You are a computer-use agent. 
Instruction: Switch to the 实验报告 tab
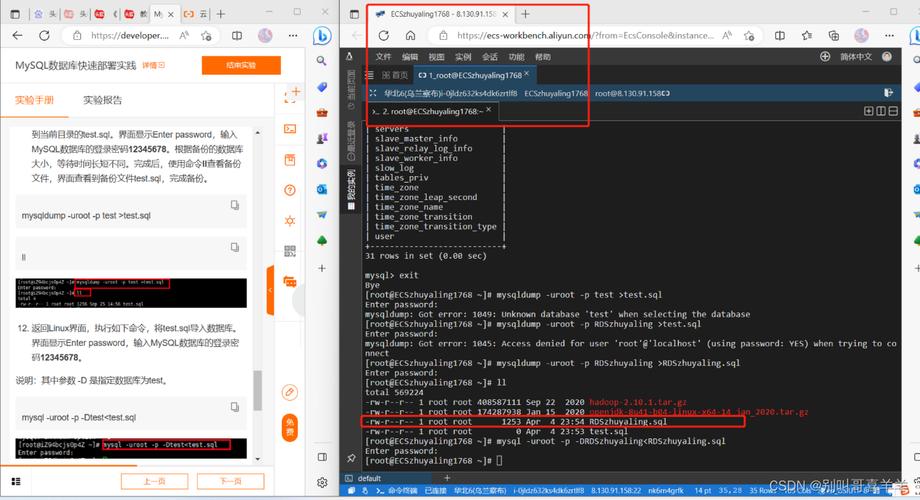(x=103, y=100)
